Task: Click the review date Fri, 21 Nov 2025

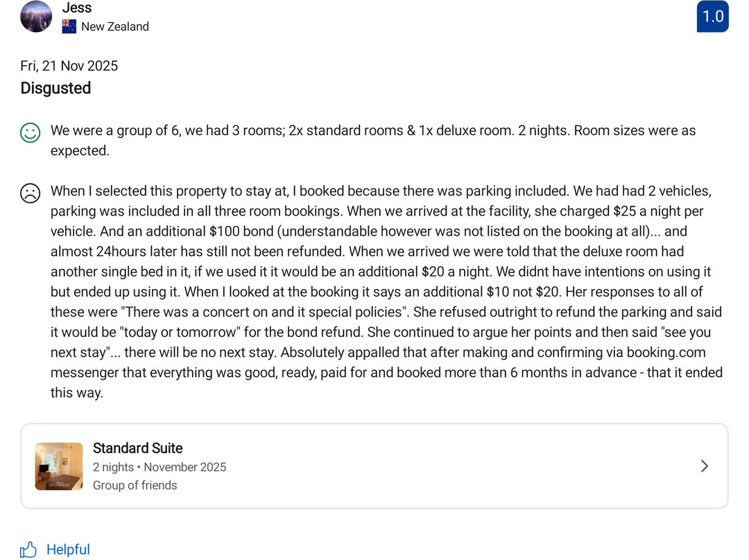Action: tap(69, 66)
